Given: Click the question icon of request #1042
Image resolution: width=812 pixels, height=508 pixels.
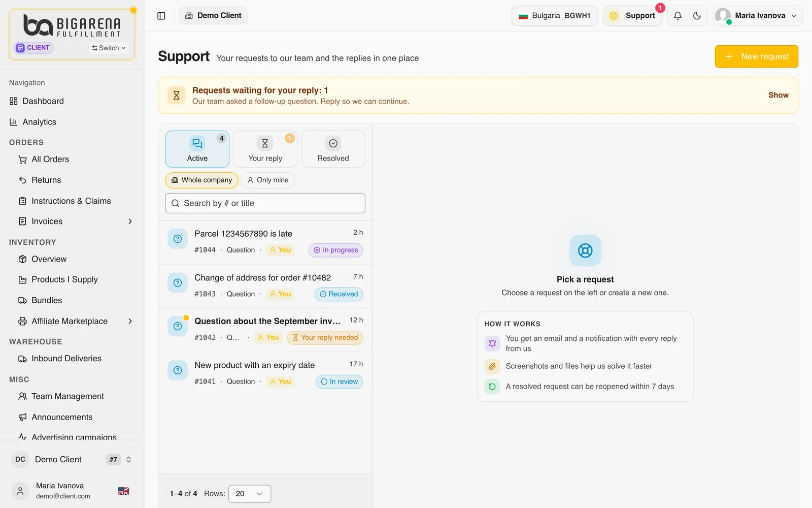Looking at the screenshot, I should (178, 327).
